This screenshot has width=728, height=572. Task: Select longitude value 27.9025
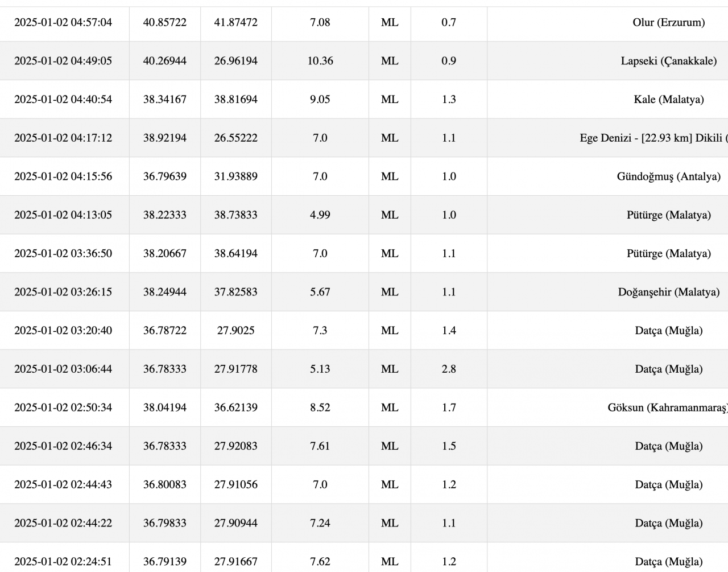pyautogui.click(x=236, y=330)
